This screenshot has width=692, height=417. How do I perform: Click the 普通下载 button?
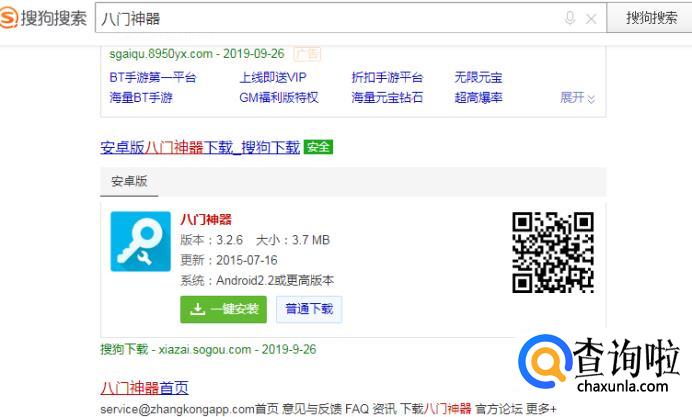pyautogui.click(x=309, y=309)
